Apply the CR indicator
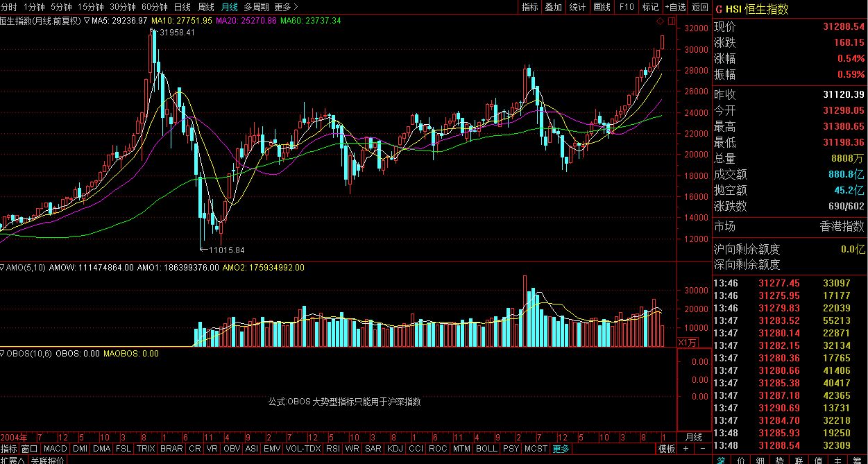 coord(194,449)
